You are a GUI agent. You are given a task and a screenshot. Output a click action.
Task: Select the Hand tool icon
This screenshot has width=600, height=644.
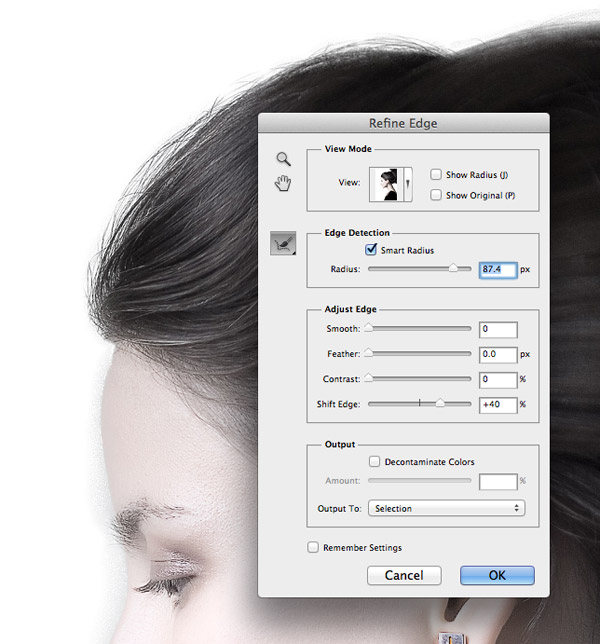tap(284, 182)
